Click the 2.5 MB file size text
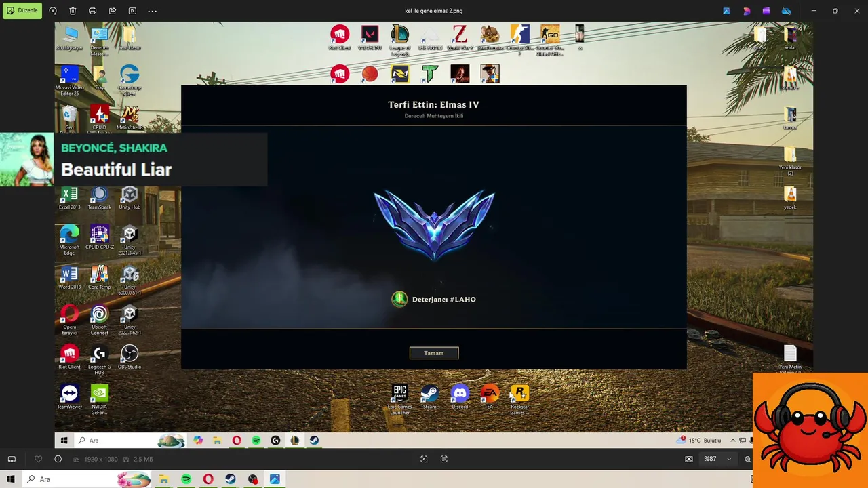Viewport: 868px width, 488px height. coord(143,459)
